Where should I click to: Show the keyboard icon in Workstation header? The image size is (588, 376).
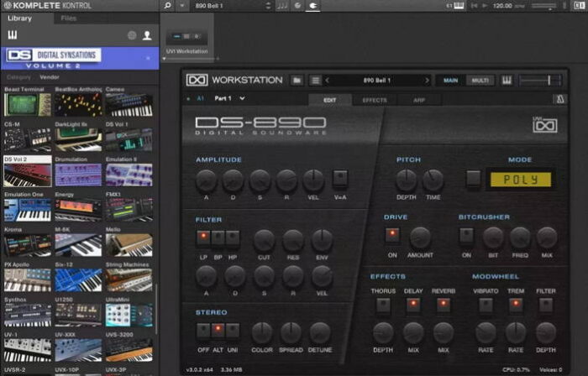(507, 81)
